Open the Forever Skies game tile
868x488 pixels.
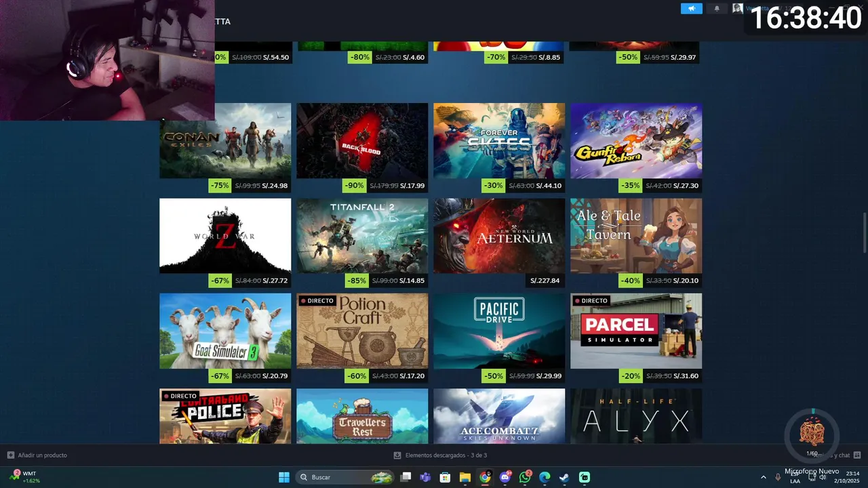pyautogui.click(x=499, y=141)
